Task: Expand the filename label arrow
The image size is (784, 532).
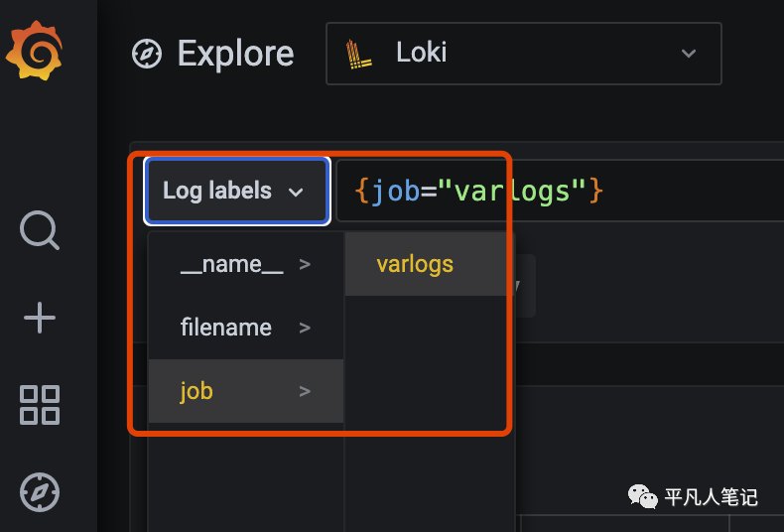Action: coord(305,328)
